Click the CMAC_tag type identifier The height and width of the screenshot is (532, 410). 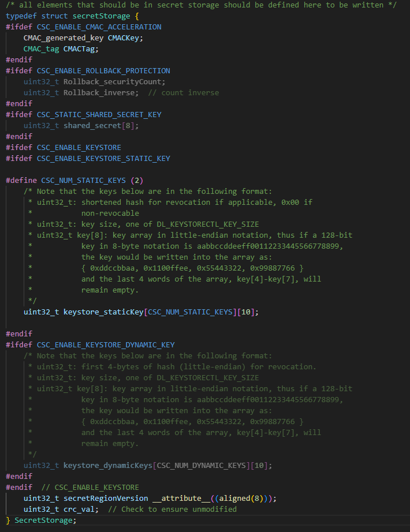41,49
